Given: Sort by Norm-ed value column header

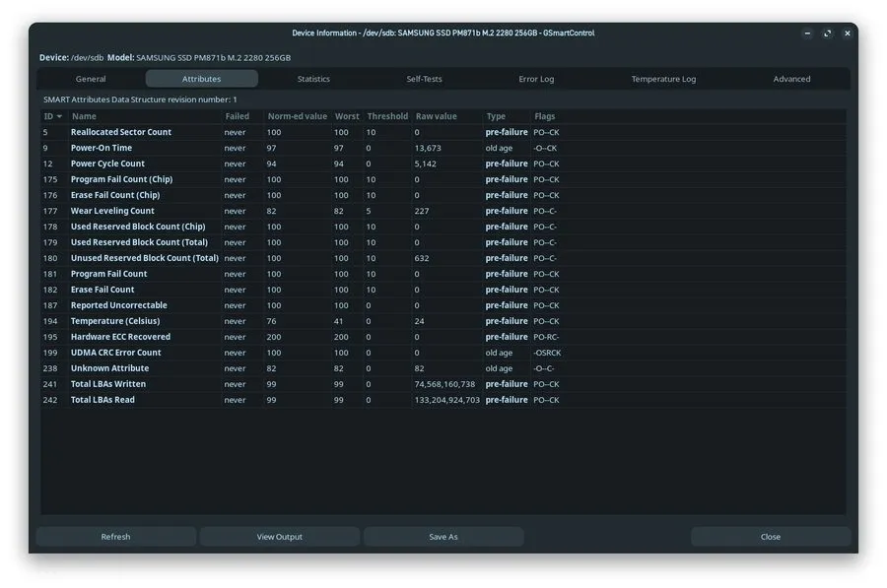Looking at the screenshot, I should [298, 116].
